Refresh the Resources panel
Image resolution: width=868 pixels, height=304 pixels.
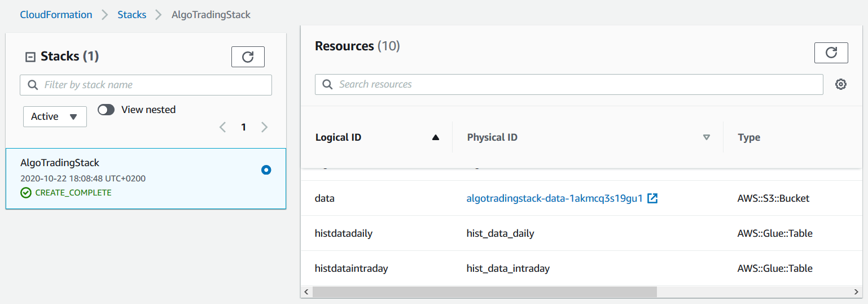click(x=831, y=53)
